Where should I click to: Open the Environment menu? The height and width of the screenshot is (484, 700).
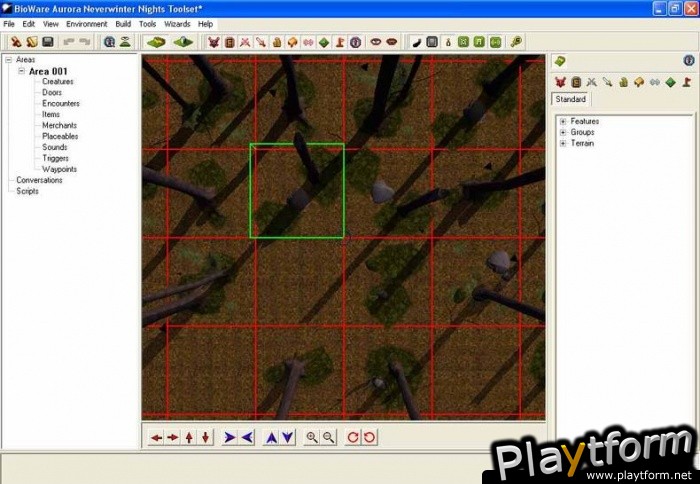pos(87,24)
